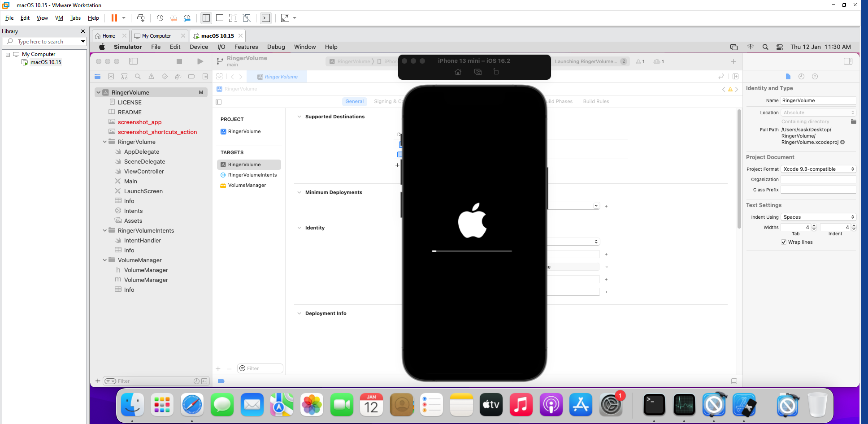Toggle the debug area at bottom right
868x424 pixels.
tap(734, 381)
